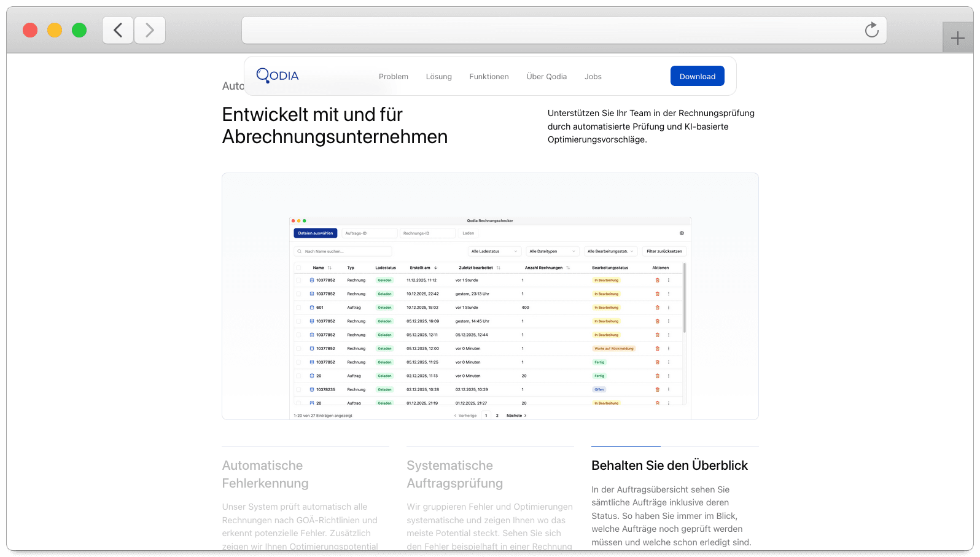Sort by Anzahl Rechnungen column arrows
Image resolution: width=980 pixels, height=557 pixels.
coord(568,268)
